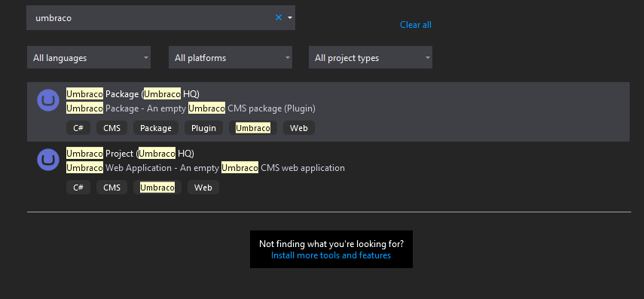Viewport: 644px width, 299px height.
Task: Click the Web tag on Umbraco Project row
Action: [x=203, y=188]
